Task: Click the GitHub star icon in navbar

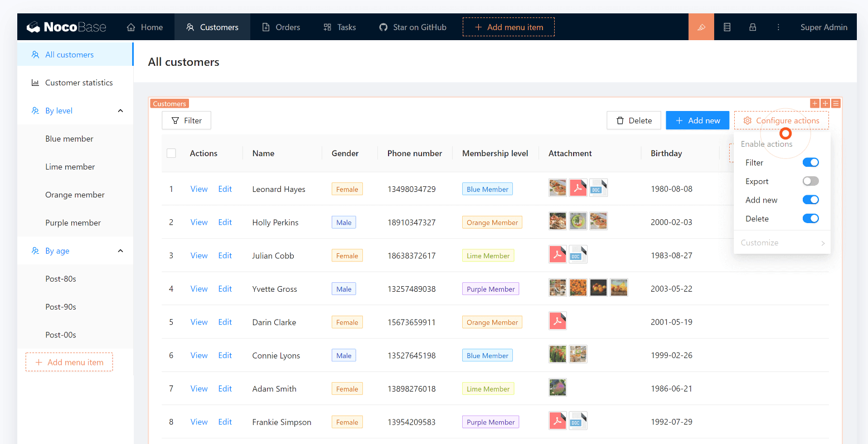Action: coord(383,26)
